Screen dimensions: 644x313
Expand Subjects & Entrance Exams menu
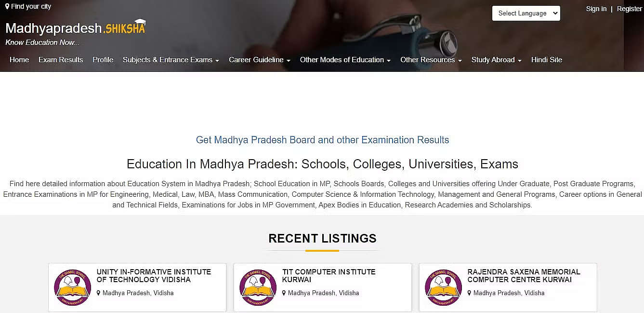tap(171, 60)
